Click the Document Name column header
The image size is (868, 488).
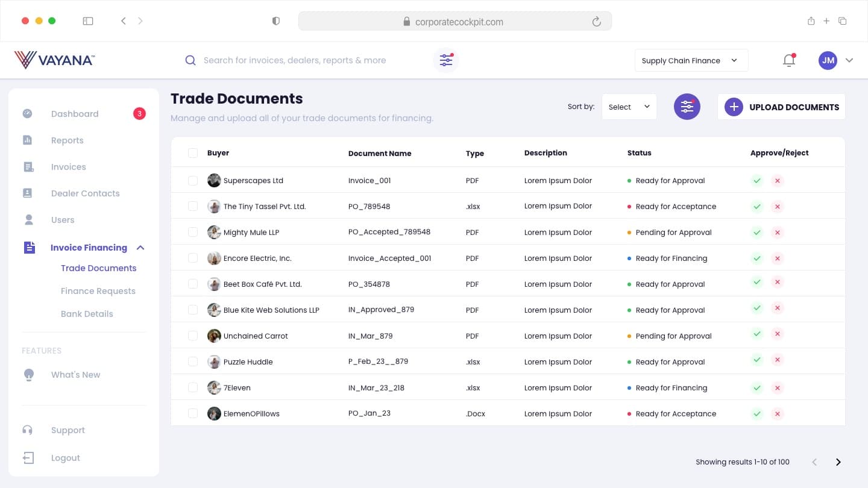click(x=380, y=153)
